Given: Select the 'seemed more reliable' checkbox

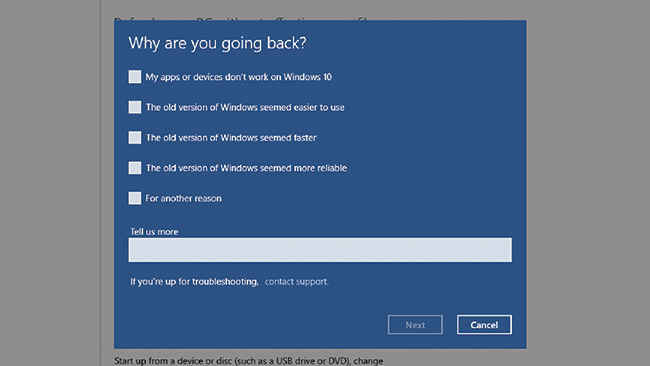Looking at the screenshot, I should 135,168.
